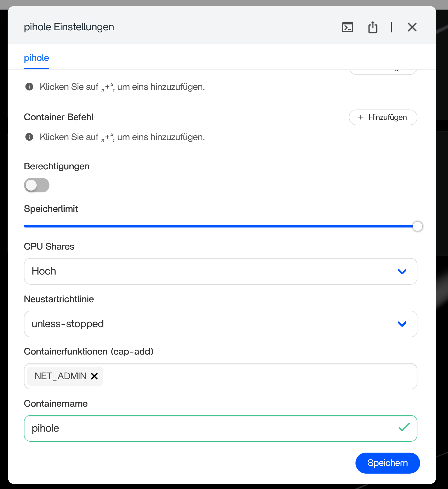Open the container terminal icon

click(x=347, y=27)
